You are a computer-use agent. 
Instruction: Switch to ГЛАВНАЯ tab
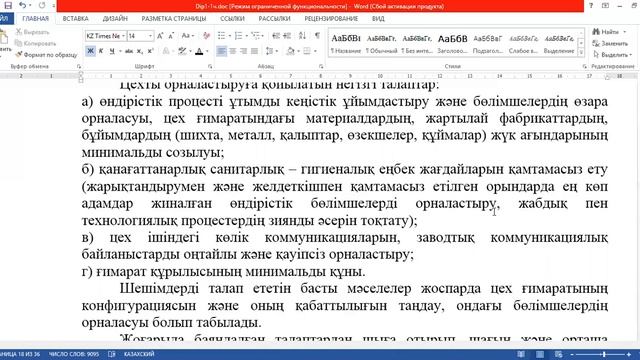(x=36, y=19)
